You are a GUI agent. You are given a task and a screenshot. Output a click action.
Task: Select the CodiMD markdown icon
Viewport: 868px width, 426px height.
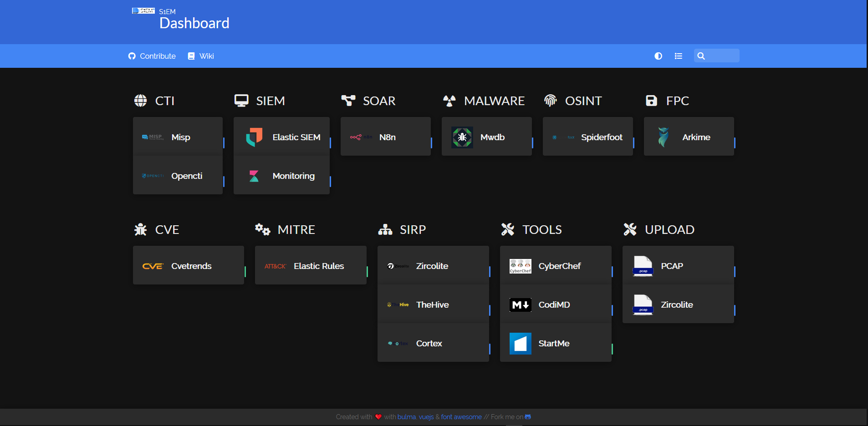[521, 304]
